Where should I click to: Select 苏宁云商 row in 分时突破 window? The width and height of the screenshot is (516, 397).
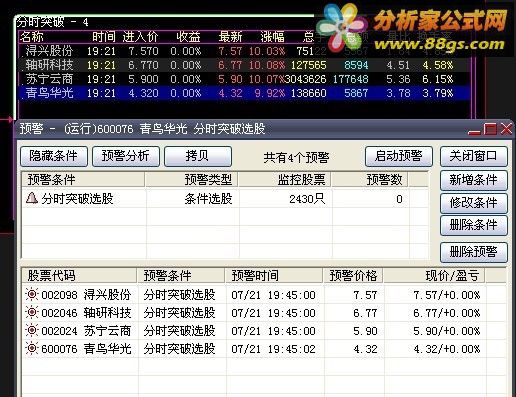[244, 79]
